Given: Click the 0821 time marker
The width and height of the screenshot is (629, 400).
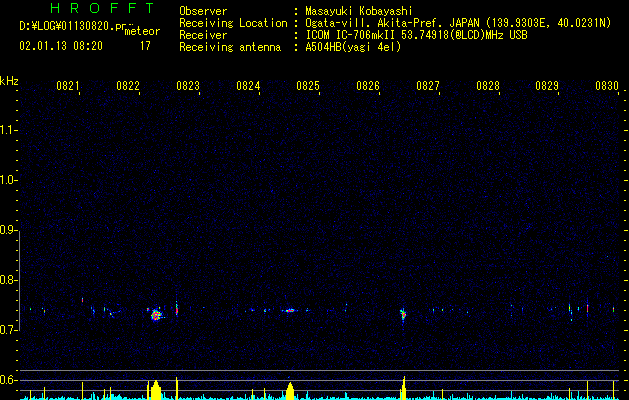Looking at the screenshot, I should tap(68, 86).
